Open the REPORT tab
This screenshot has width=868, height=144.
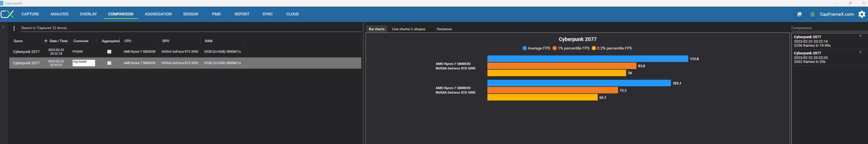click(242, 14)
